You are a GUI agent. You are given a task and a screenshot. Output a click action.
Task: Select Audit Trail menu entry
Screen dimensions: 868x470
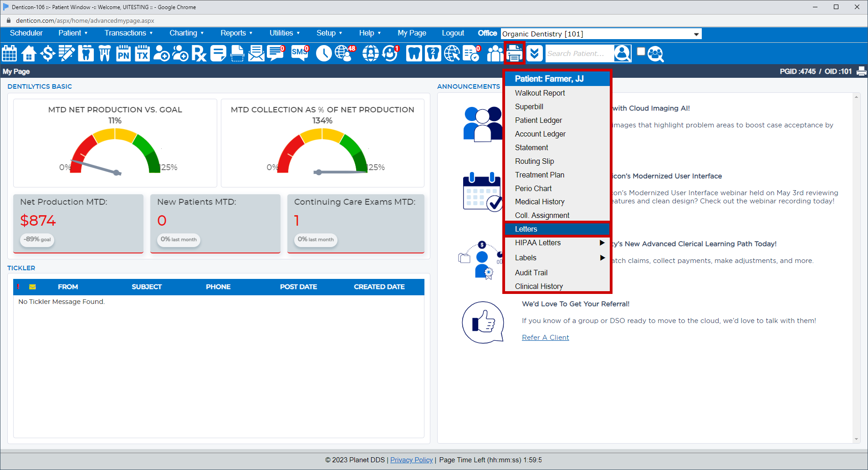click(557, 273)
